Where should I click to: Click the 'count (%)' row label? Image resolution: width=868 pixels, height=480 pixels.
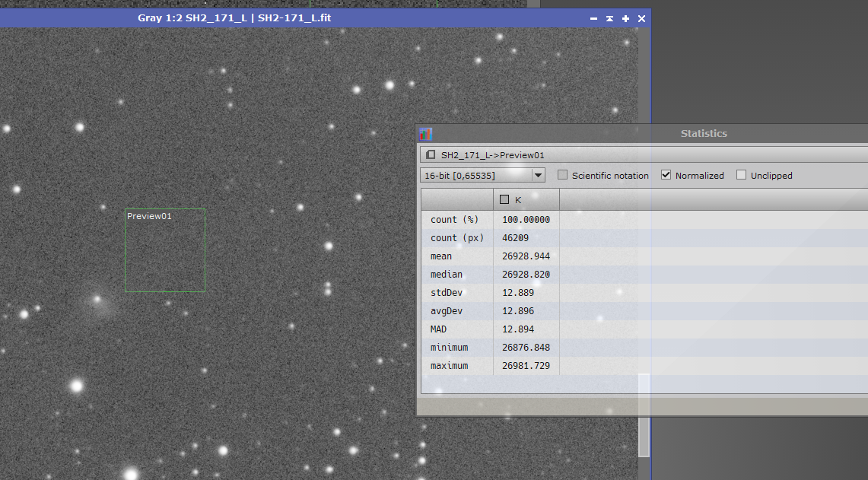(454, 220)
